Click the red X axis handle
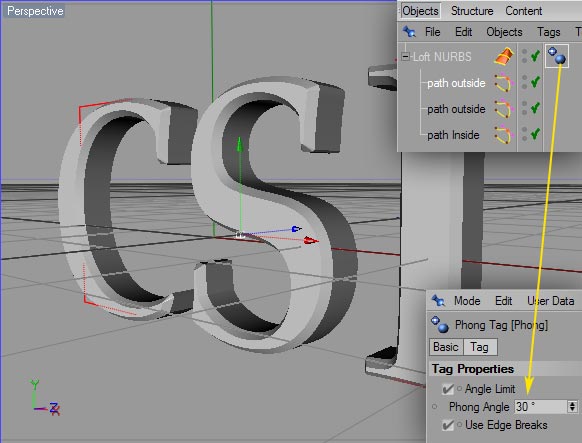 pyautogui.click(x=310, y=241)
